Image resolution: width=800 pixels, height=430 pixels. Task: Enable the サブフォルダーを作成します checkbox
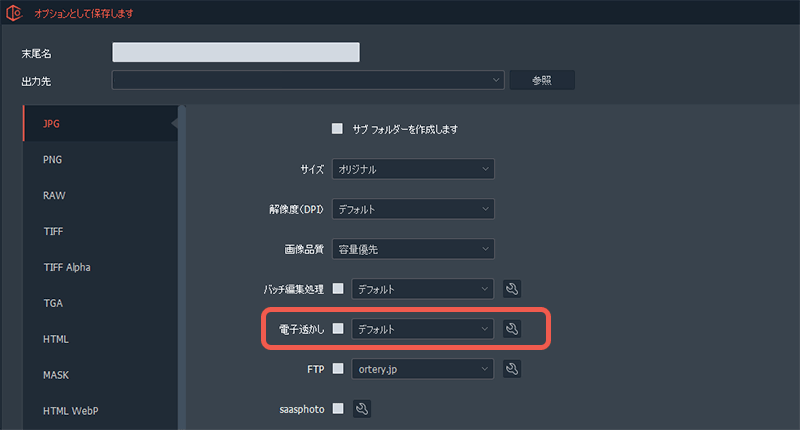(337, 129)
